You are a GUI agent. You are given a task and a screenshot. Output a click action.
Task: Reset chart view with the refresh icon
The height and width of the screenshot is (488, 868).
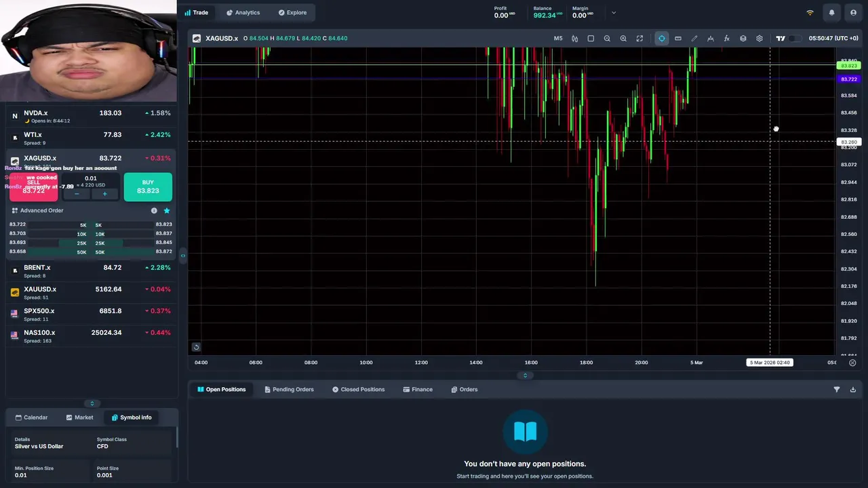196,347
